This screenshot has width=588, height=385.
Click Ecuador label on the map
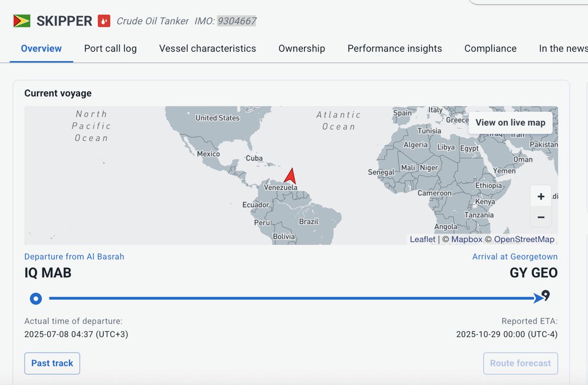[x=256, y=205]
